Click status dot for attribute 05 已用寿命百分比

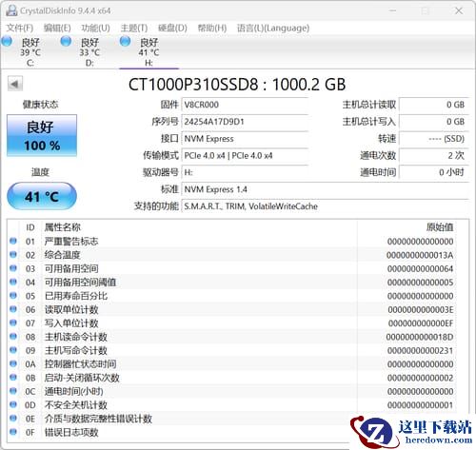click(x=13, y=295)
